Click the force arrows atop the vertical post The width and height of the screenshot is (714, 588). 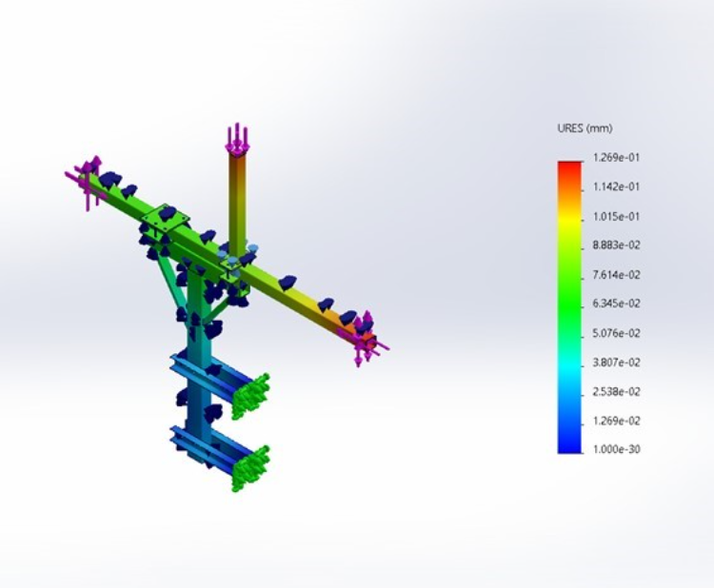pos(237,138)
